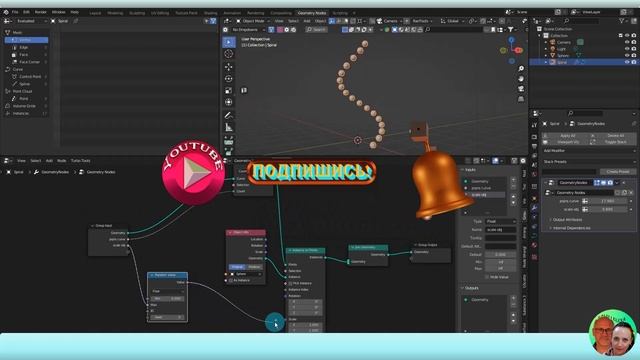Click the blue Z axis gizmo ball
Screen dimensions: 640x360
click(x=511, y=40)
